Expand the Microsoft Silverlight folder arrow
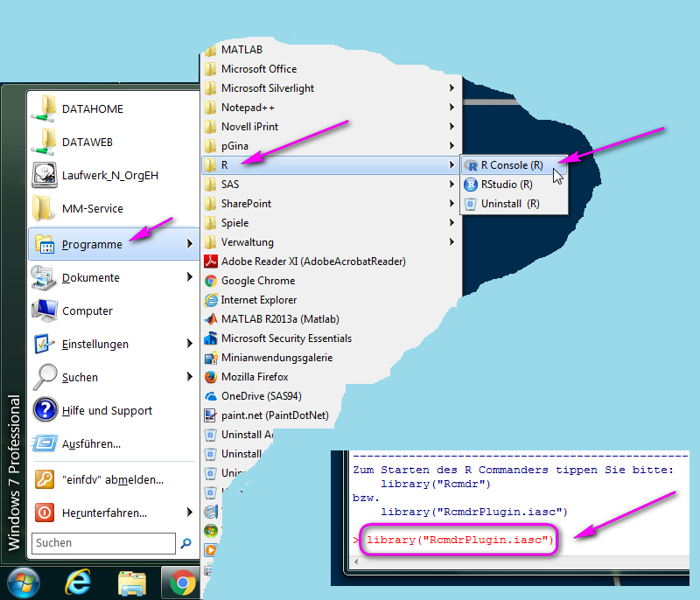Screen dimensions: 700x600 pyautogui.click(x=451, y=87)
